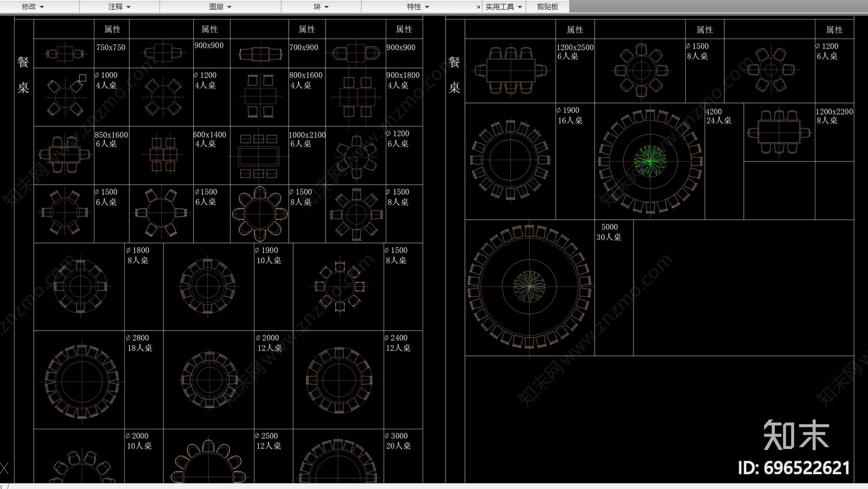Image resolution: width=868 pixels, height=489 pixels.
Task: Select the ø1900 10人桌 round table drawing
Action: coord(207,285)
